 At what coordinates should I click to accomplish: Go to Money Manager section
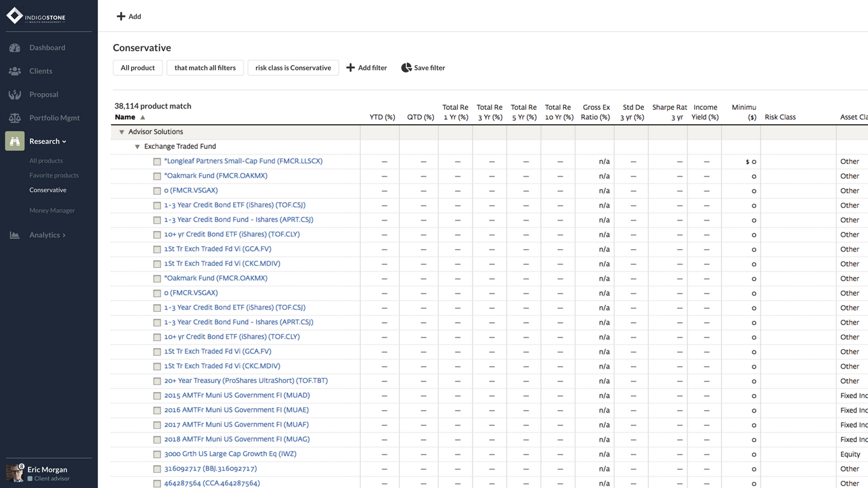tap(52, 211)
